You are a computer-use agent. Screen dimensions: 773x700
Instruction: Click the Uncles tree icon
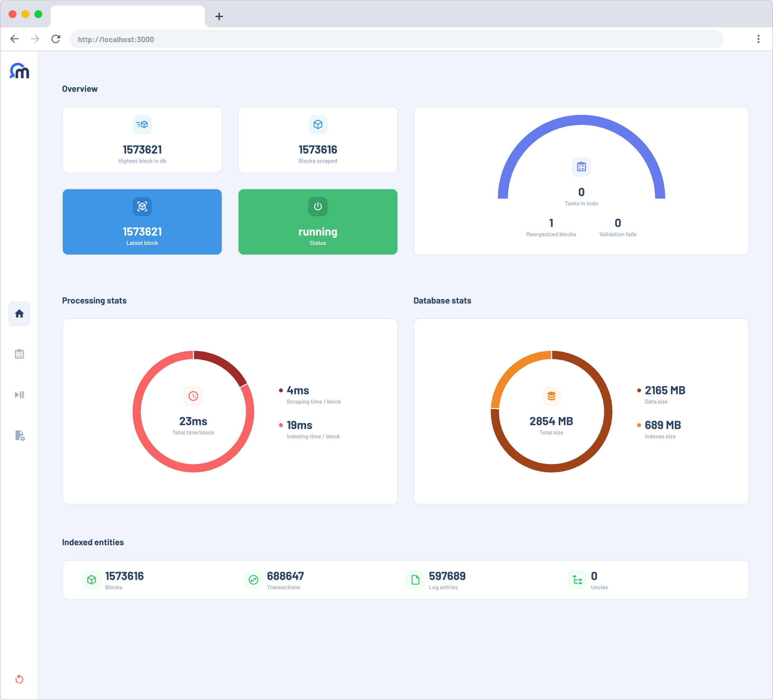click(577, 580)
